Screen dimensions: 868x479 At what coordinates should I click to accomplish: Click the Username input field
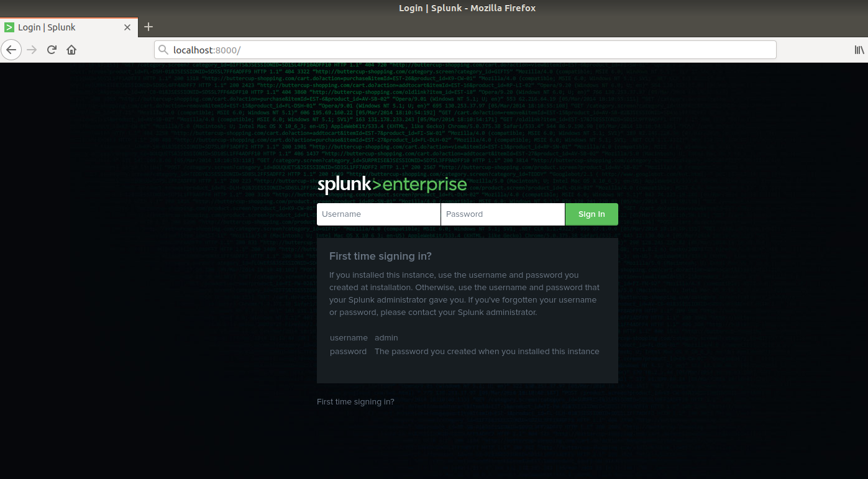[378, 214]
